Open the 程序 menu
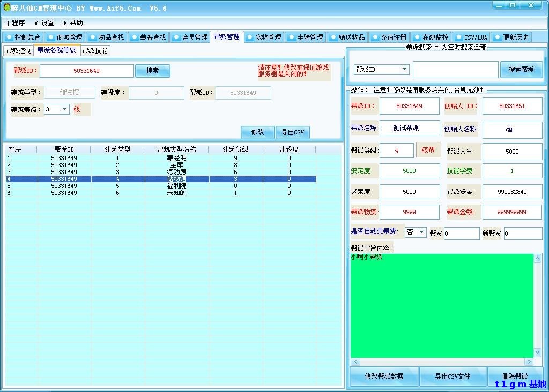Viewport: 549px width, 392px height. pyautogui.click(x=15, y=23)
